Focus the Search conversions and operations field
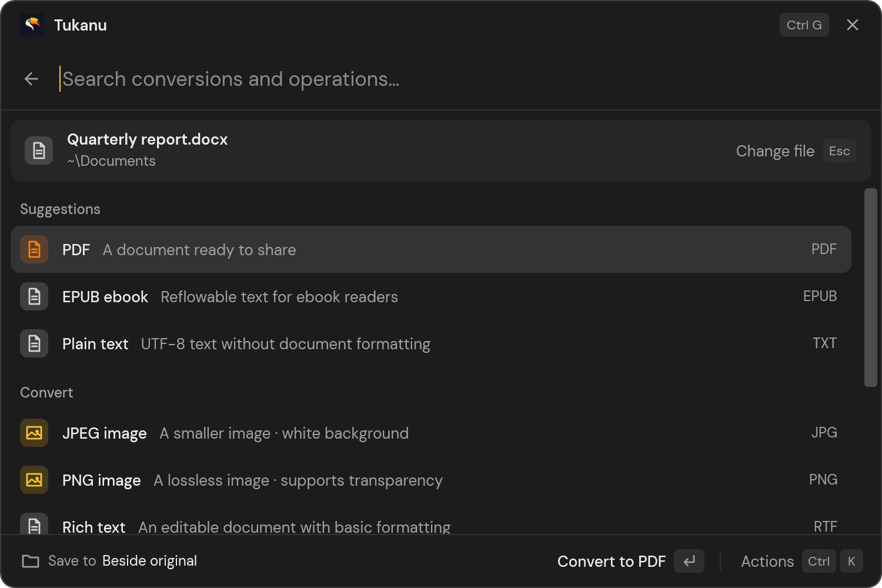This screenshot has width=882, height=588. point(459,79)
